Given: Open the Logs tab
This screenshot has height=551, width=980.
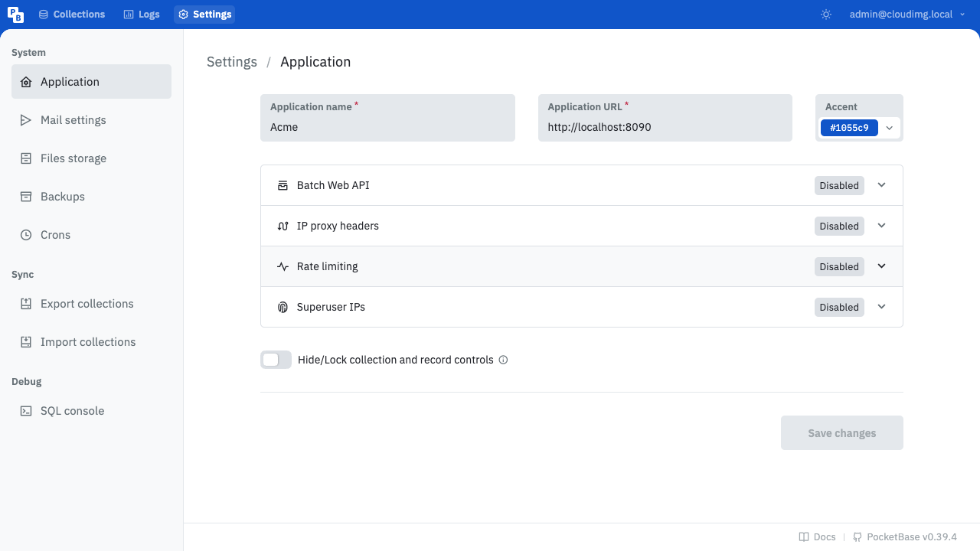Looking at the screenshot, I should (142, 15).
